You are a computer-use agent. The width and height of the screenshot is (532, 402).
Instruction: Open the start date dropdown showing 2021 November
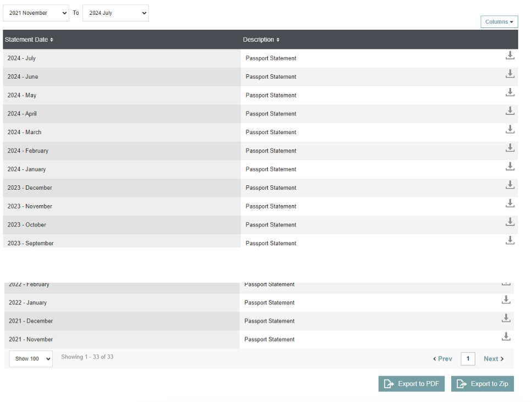pos(36,13)
